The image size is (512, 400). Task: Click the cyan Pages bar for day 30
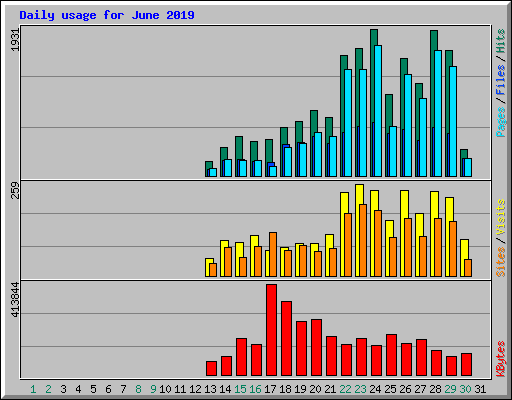[x=468, y=167]
